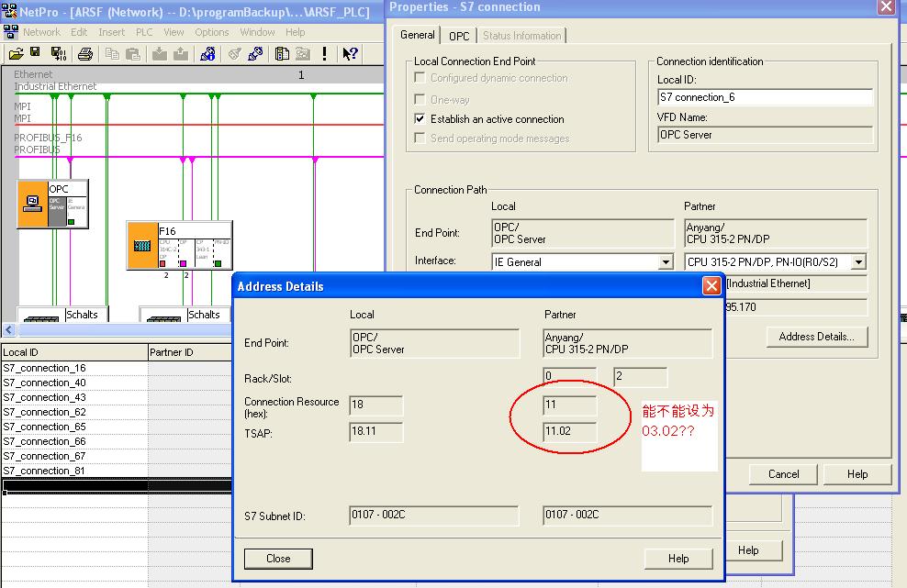Open a project with the folder icon
This screenshot has height=588, width=907.
[x=16, y=54]
